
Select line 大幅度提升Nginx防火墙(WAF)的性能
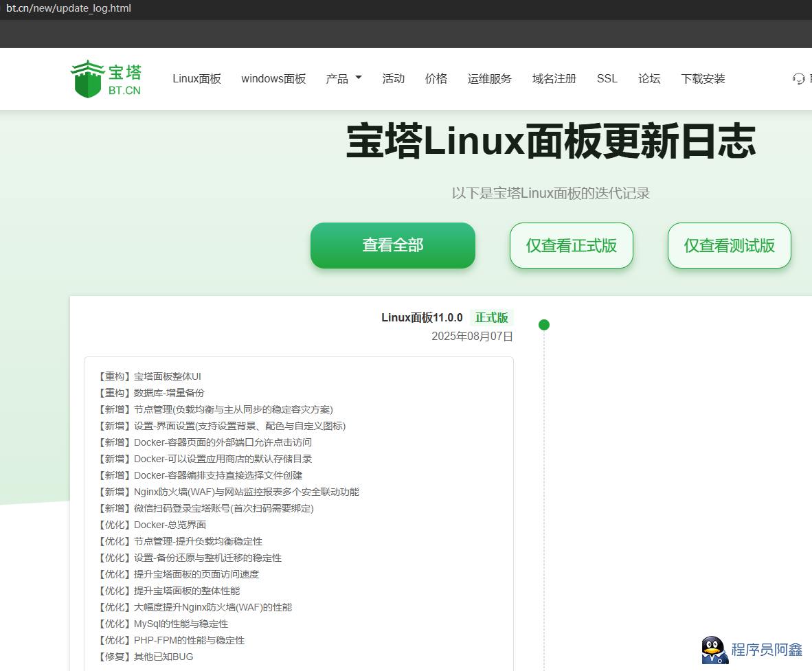click(194, 607)
